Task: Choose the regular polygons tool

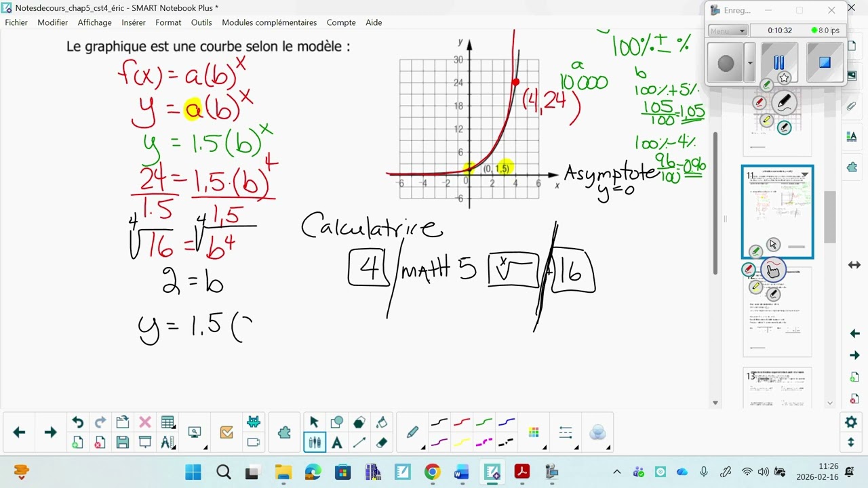Action: click(359, 422)
